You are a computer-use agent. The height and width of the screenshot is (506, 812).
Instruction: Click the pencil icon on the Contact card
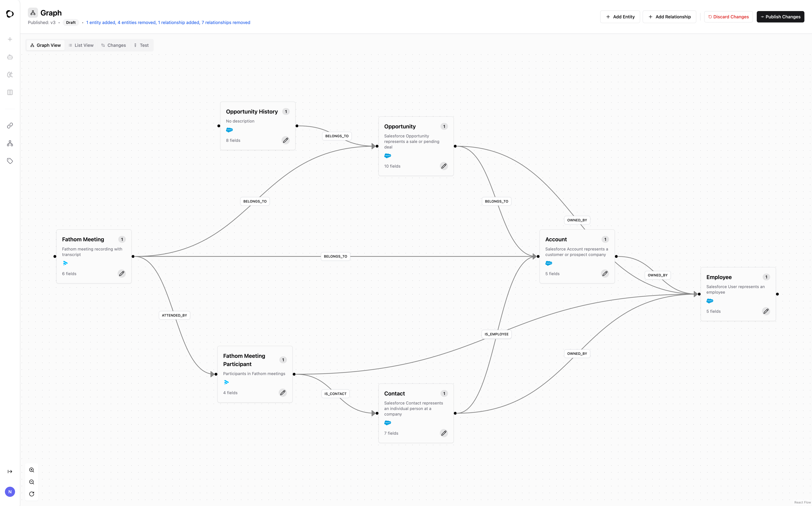coord(444,433)
